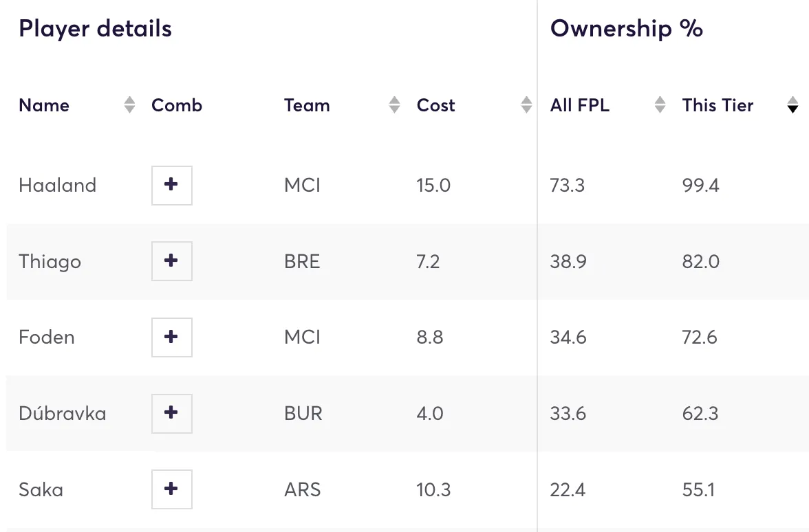Select the Ownership % section header
This screenshot has height=532, width=809.
[626, 28]
